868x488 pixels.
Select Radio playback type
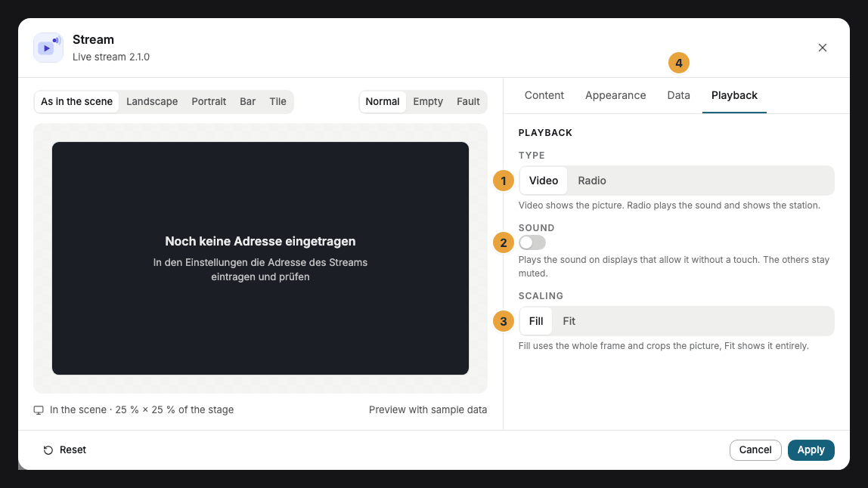(592, 181)
